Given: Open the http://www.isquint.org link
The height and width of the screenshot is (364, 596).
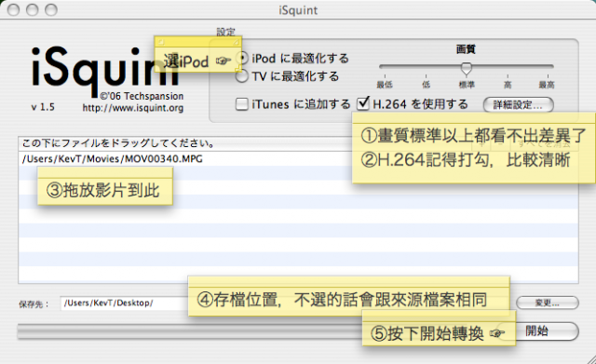Looking at the screenshot, I should click(133, 108).
